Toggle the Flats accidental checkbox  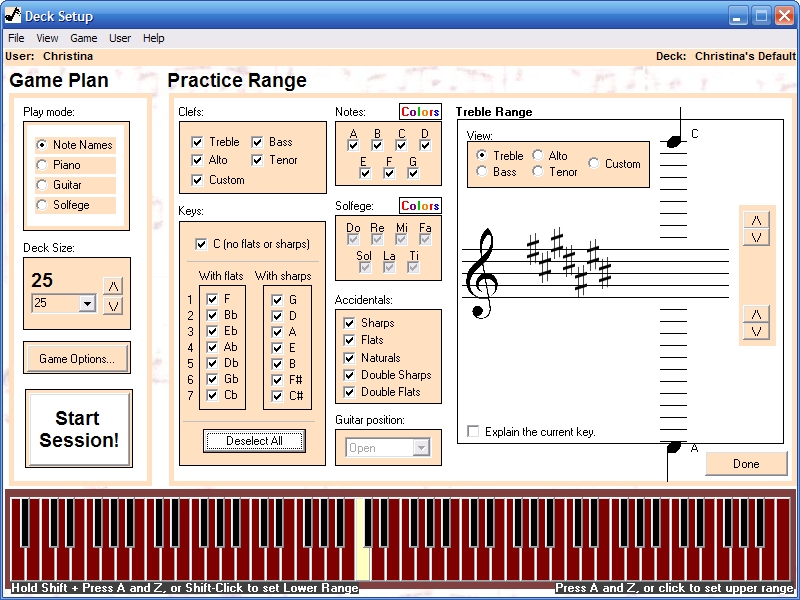[x=349, y=340]
